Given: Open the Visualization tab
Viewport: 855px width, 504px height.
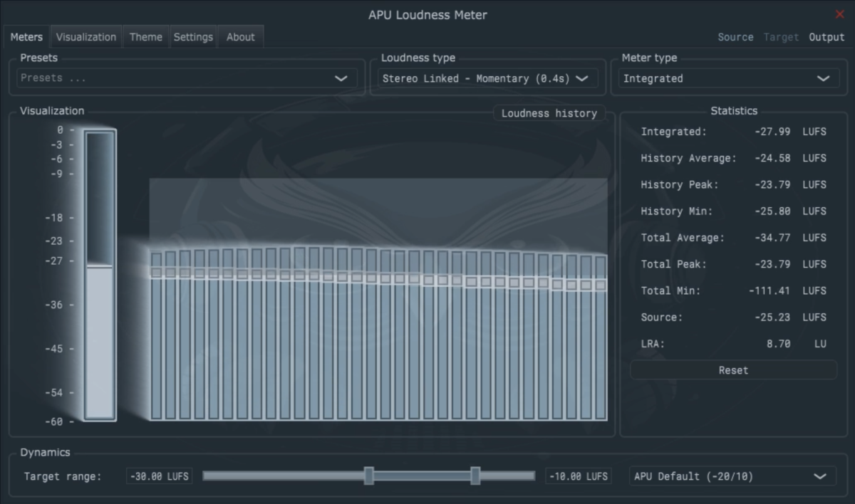Looking at the screenshot, I should [86, 37].
